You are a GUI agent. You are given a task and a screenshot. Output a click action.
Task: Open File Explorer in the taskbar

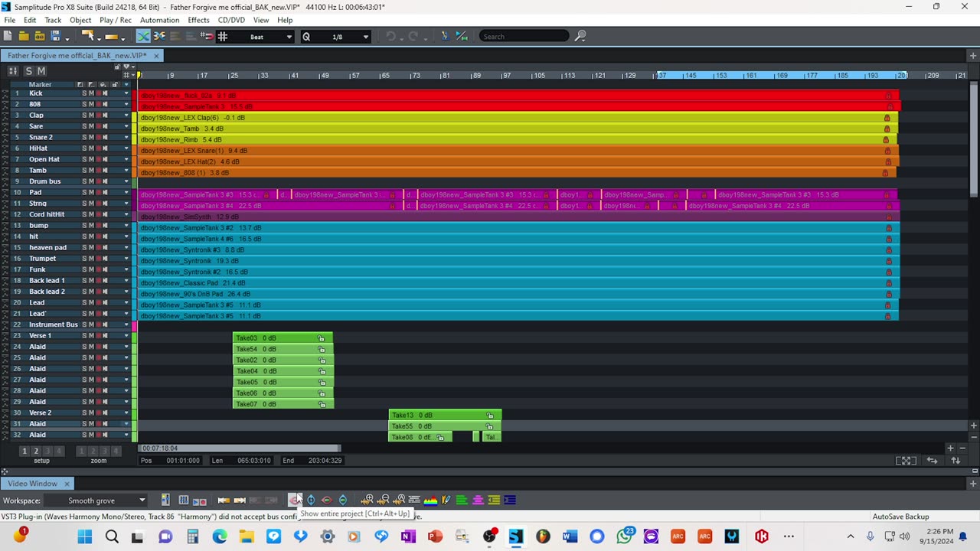(x=247, y=536)
